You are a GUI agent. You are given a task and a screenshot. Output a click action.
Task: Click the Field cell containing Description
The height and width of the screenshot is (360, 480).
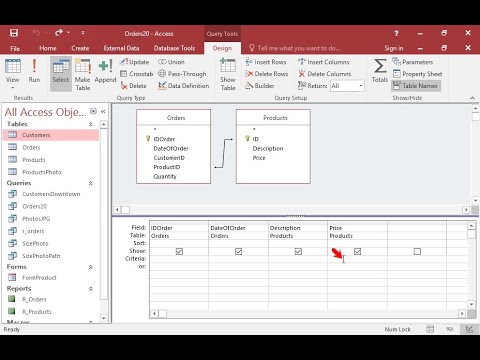tap(298, 228)
